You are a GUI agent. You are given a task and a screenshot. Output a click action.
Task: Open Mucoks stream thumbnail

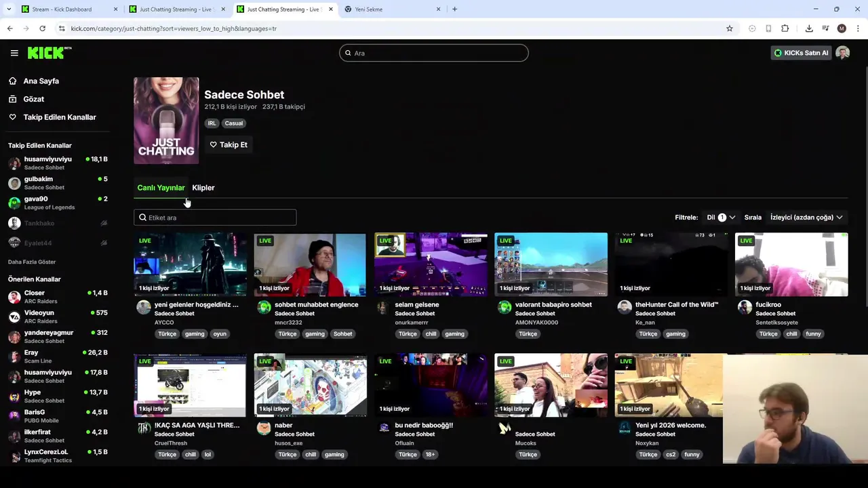[x=551, y=385]
